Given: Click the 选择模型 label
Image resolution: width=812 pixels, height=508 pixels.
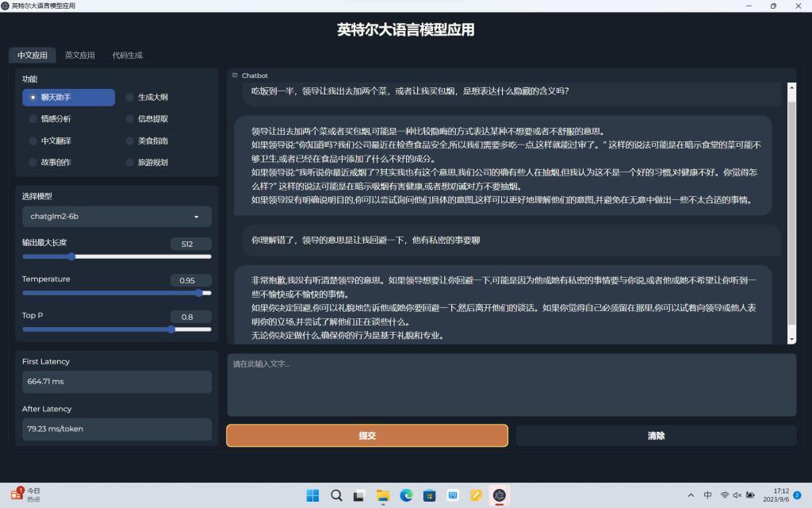Looking at the screenshot, I should click(x=36, y=196).
